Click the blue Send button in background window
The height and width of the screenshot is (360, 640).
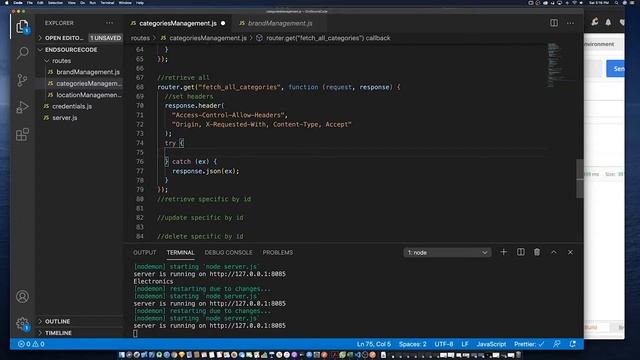616,69
